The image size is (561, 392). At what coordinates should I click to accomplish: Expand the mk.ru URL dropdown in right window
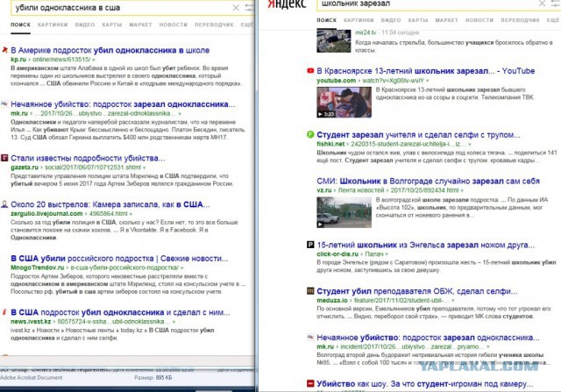(x=487, y=347)
